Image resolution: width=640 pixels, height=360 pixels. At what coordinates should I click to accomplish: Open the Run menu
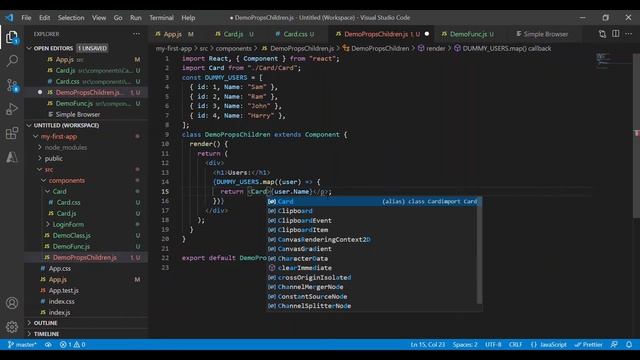click(x=136, y=18)
